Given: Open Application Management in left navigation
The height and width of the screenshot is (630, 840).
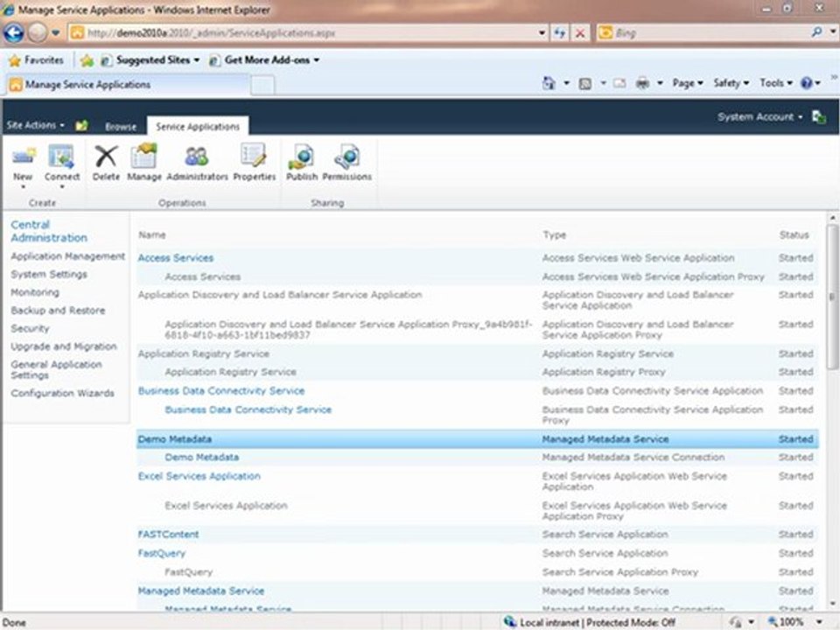Looking at the screenshot, I should click(67, 256).
